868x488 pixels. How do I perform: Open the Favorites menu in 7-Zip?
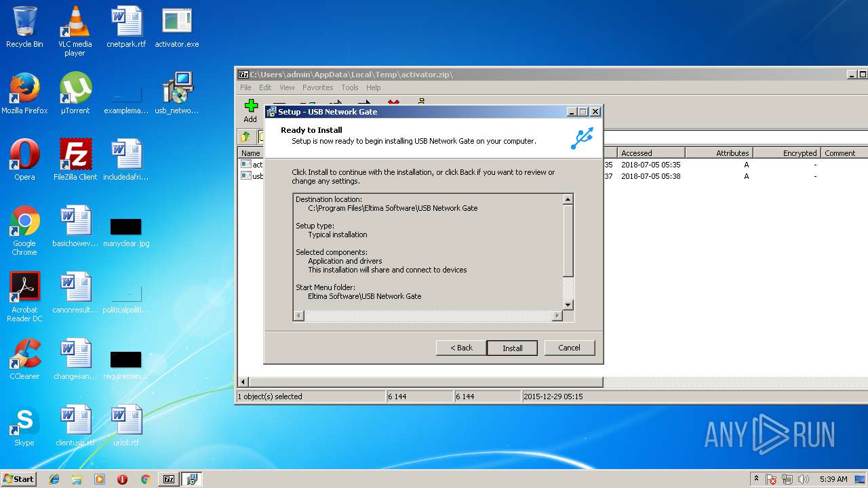click(x=317, y=87)
